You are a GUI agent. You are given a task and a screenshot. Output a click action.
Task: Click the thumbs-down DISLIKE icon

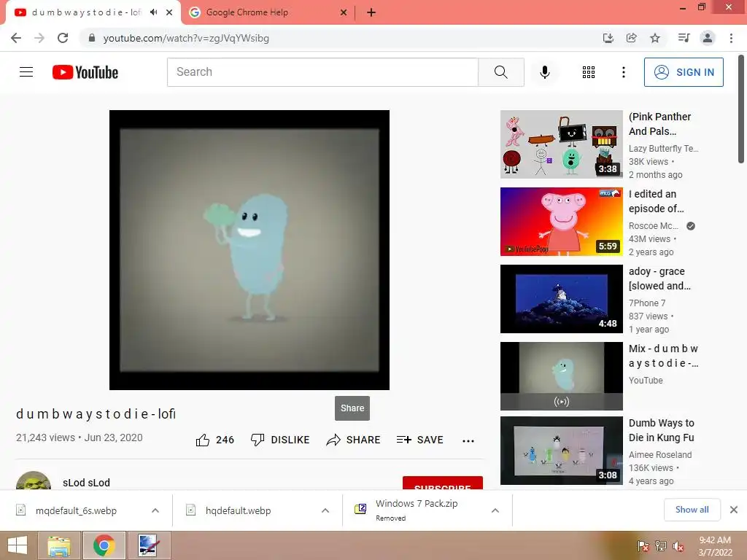point(258,440)
